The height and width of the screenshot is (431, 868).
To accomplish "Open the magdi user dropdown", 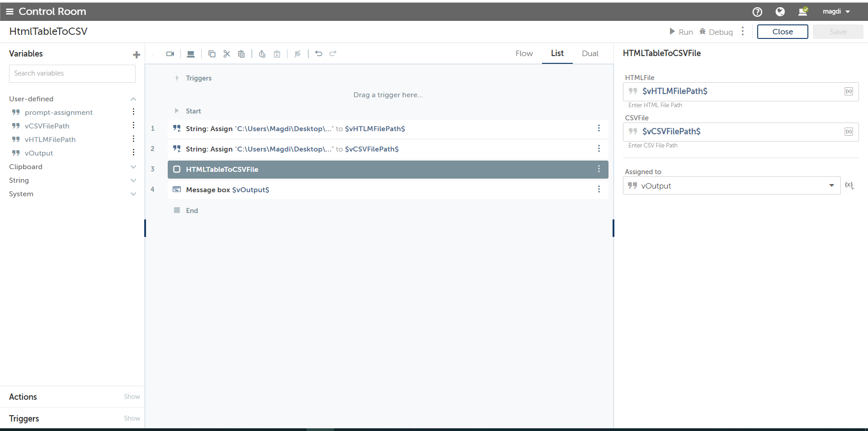I will pos(836,11).
